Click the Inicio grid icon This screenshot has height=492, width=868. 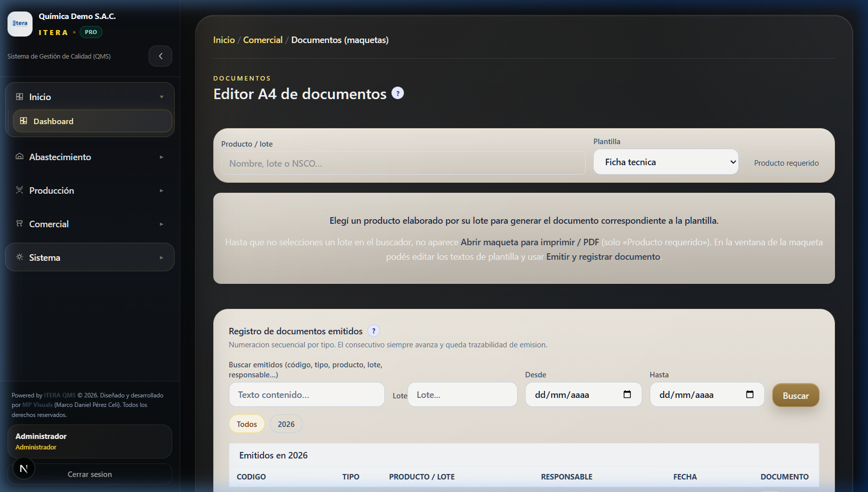coord(20,97)
